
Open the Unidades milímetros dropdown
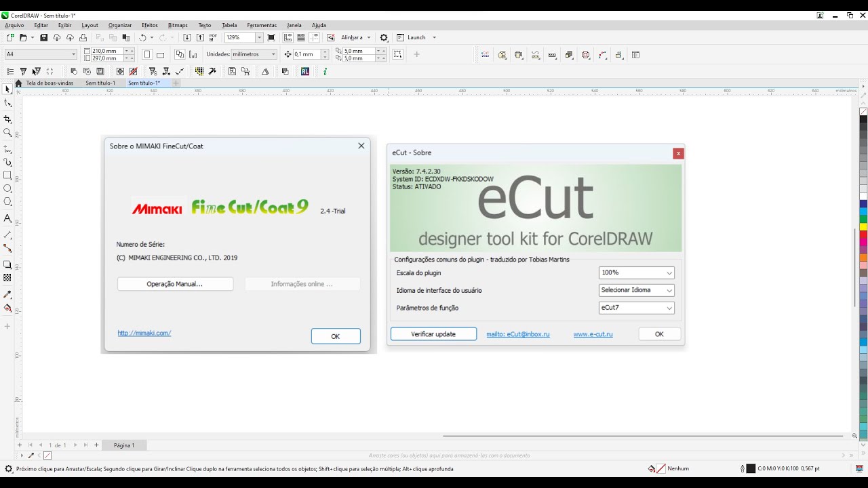click(273, 54)
